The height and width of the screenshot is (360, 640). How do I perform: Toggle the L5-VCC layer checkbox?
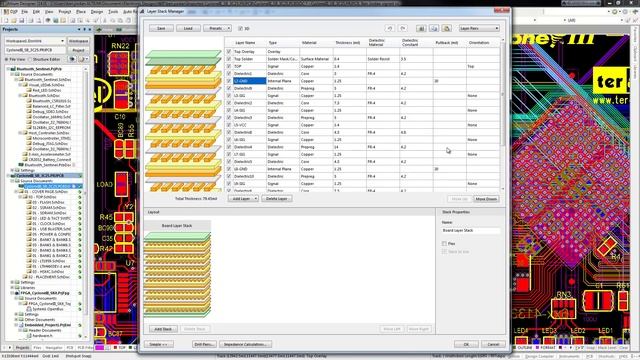229,125
